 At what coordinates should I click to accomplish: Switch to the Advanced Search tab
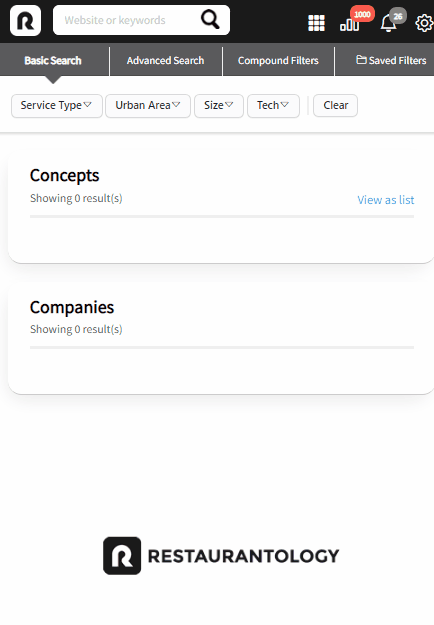coord(165,61)
